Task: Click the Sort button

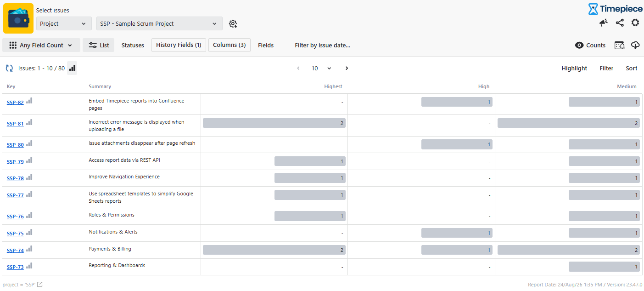Action: pos(632,68)
